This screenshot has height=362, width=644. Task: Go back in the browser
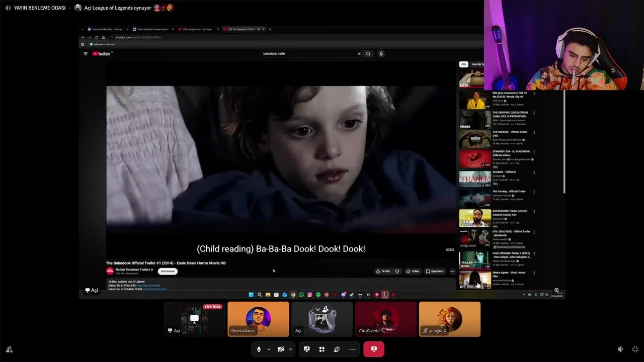84,37
